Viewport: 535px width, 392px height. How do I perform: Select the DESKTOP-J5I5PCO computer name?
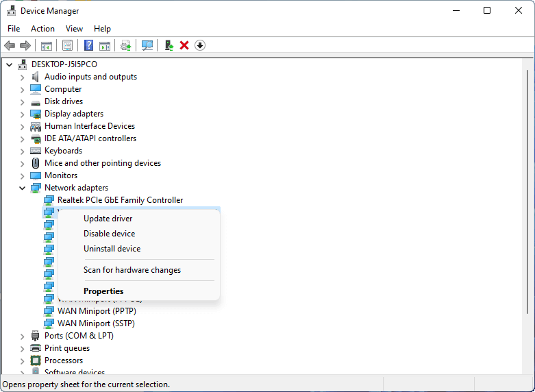point(64,64)
